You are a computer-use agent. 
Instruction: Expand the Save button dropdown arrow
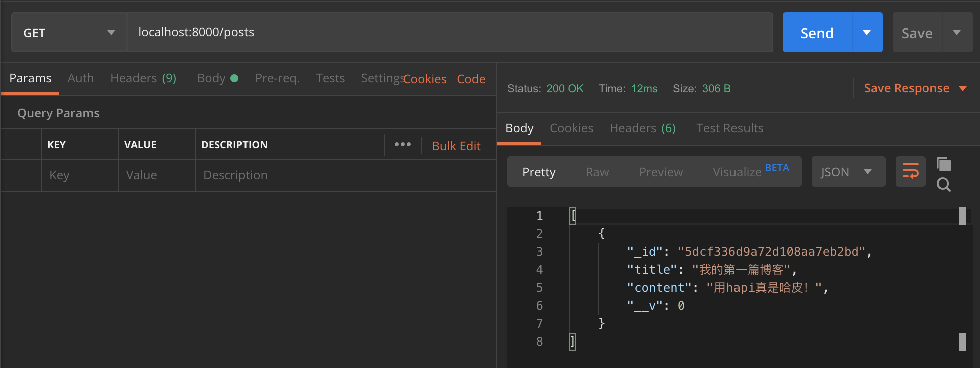tap(957, 33)
